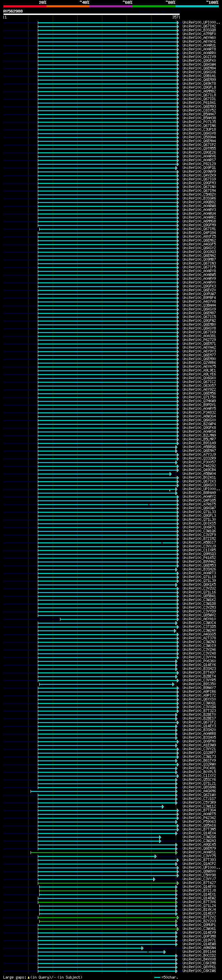Viewport: 222px width, 980px height.
Task: Select hit label UniRef100_C3TSD5
Action: point(199,626)
